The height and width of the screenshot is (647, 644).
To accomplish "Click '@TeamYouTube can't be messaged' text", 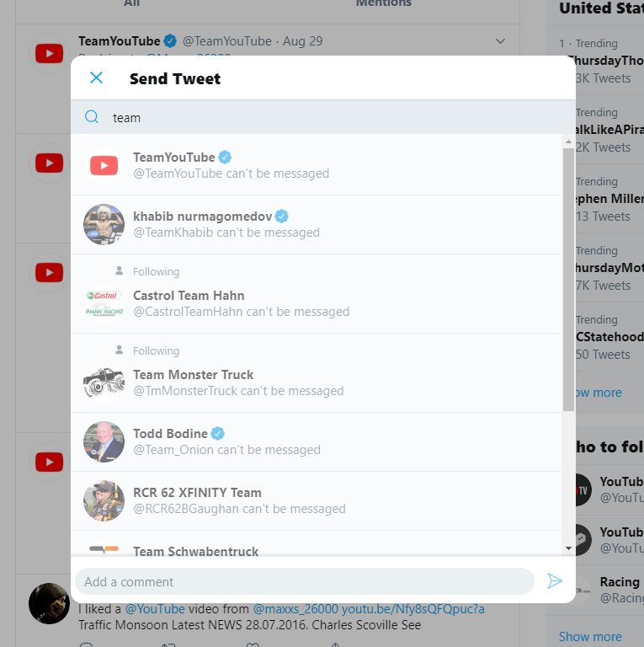I will [x=231, y=174].
